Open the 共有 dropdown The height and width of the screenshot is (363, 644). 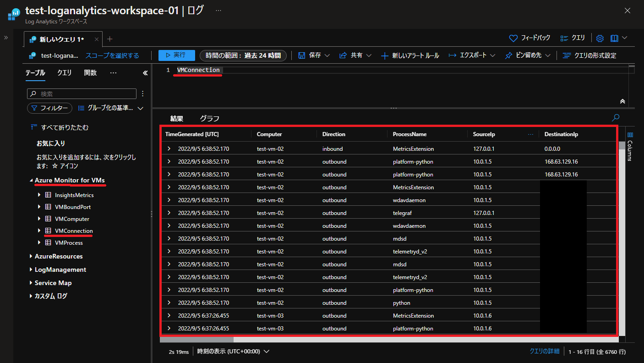pyautogui.click(x=356, y=55)
